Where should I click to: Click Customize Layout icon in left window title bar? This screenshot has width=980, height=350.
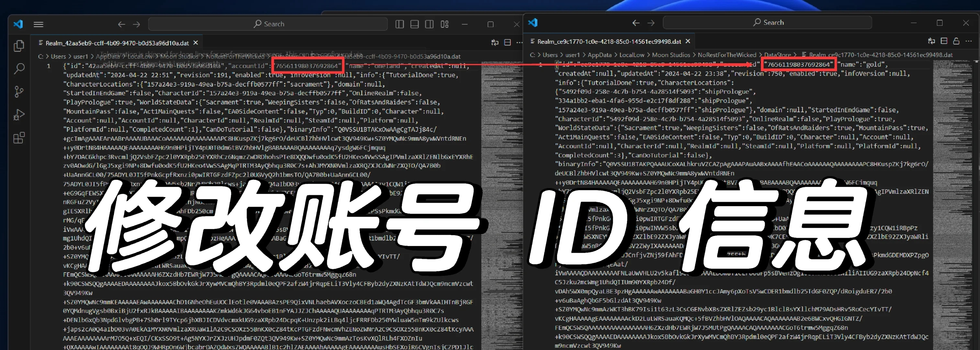tap(444, 24)
